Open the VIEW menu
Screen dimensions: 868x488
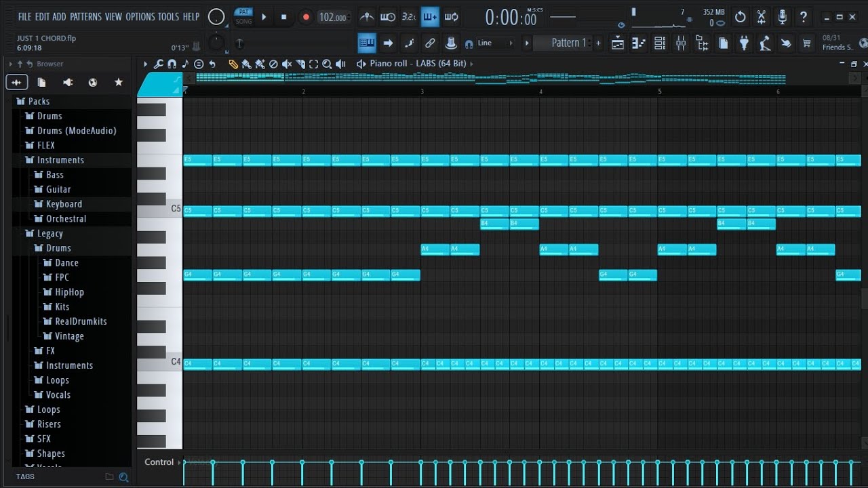coord(114,17)
